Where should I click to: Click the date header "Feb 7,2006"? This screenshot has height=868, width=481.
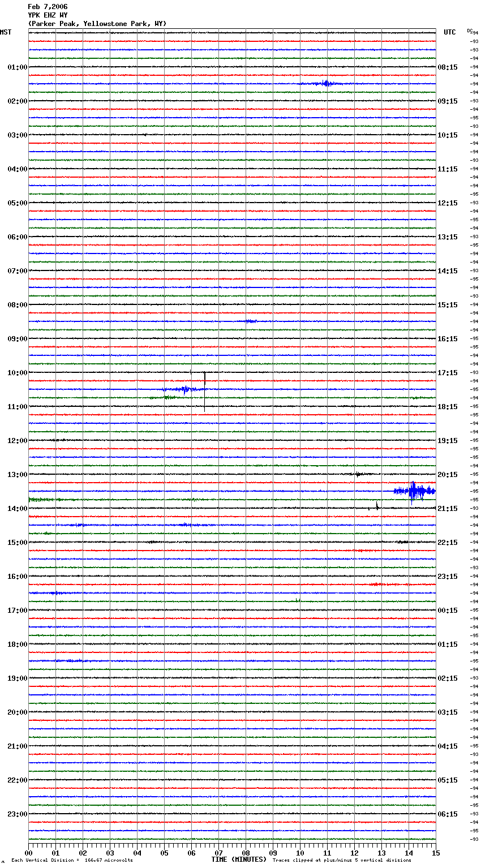click(x=48, y=7)
